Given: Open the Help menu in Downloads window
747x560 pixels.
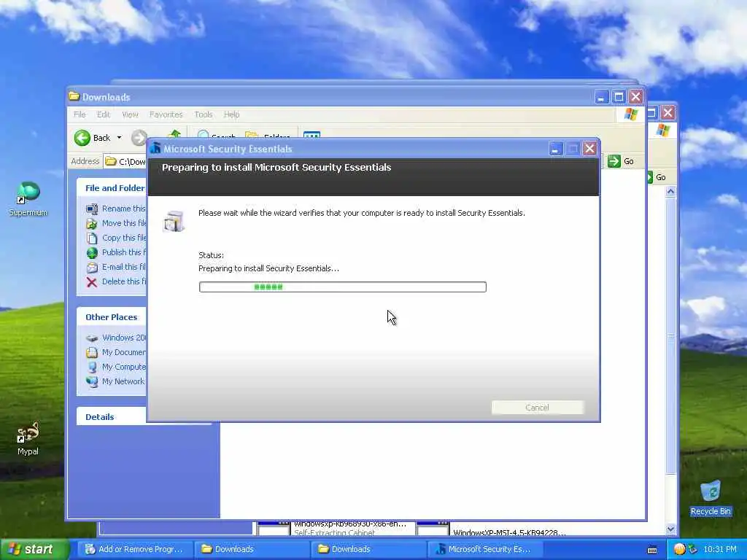Looking at the screenshot, I should tap(231, 114).
